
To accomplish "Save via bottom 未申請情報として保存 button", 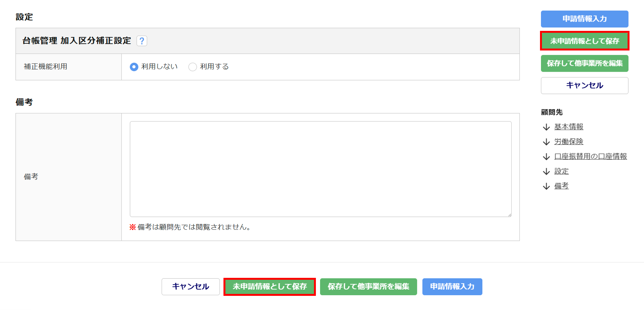I will tap(270, 287).
